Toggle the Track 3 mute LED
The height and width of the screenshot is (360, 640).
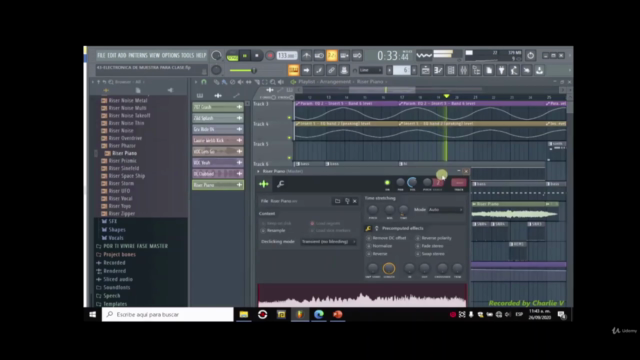click(289, 118)
